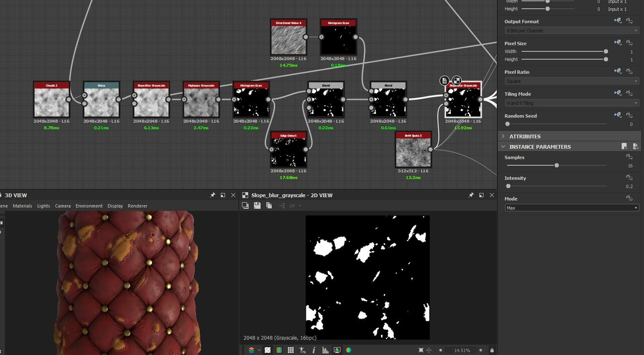Open the Tiling Mode dropdown
The image size is (644, 355).
click(x=572, y=103)
